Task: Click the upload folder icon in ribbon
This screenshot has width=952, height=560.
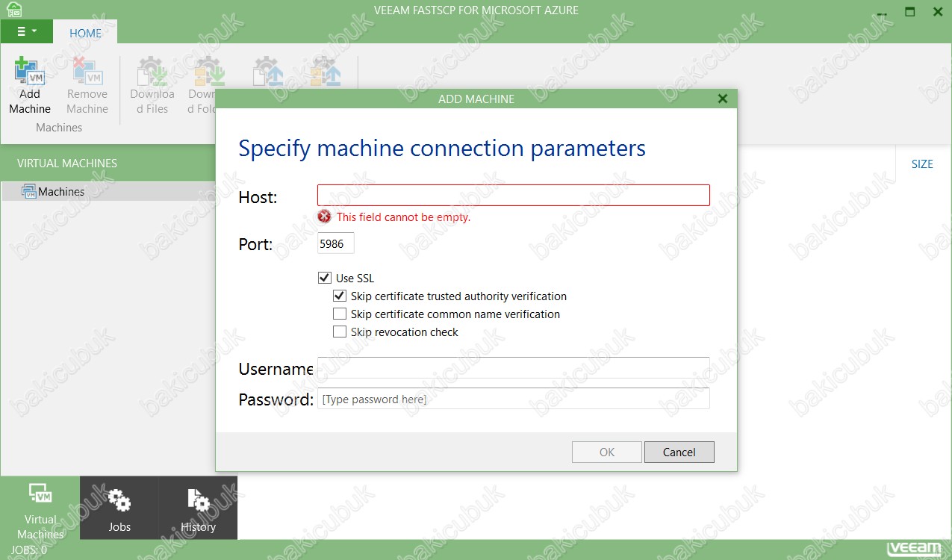Action: click(326, 72)
